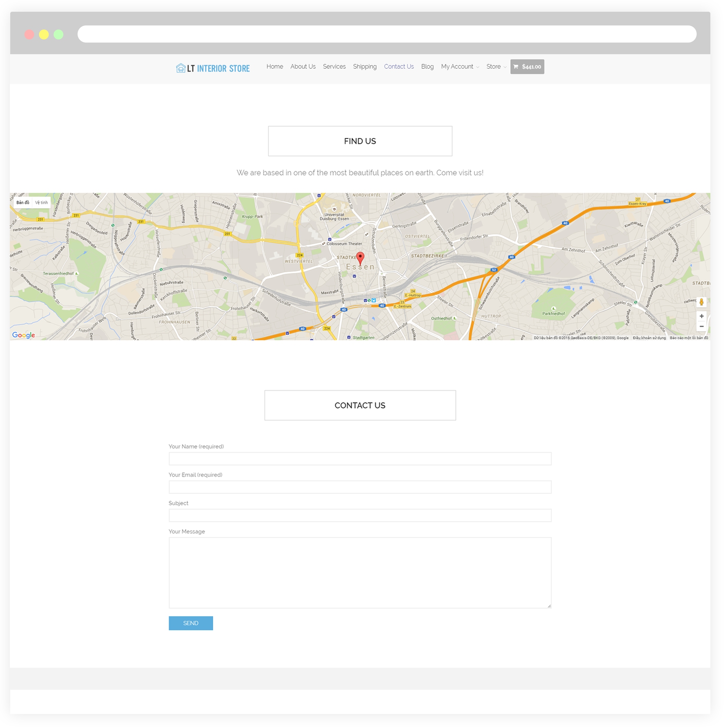
Task: Open the Điều khoản sử dụng link
Action: click(x=649, y=338)
